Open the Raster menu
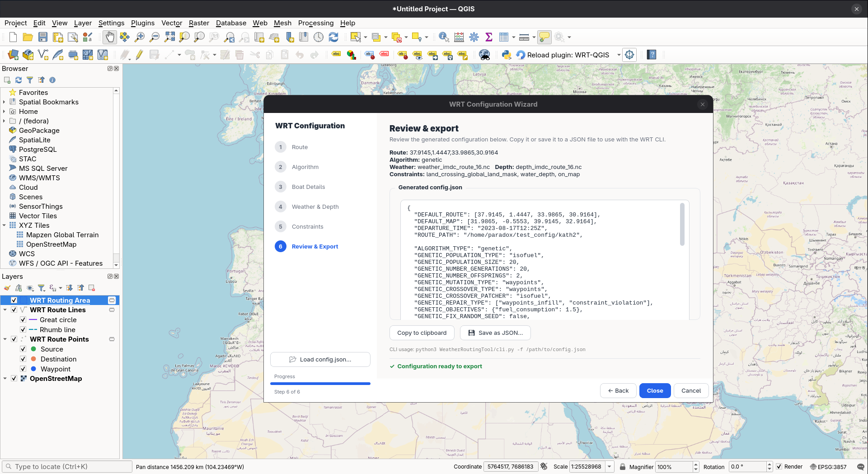 [199, 23]
